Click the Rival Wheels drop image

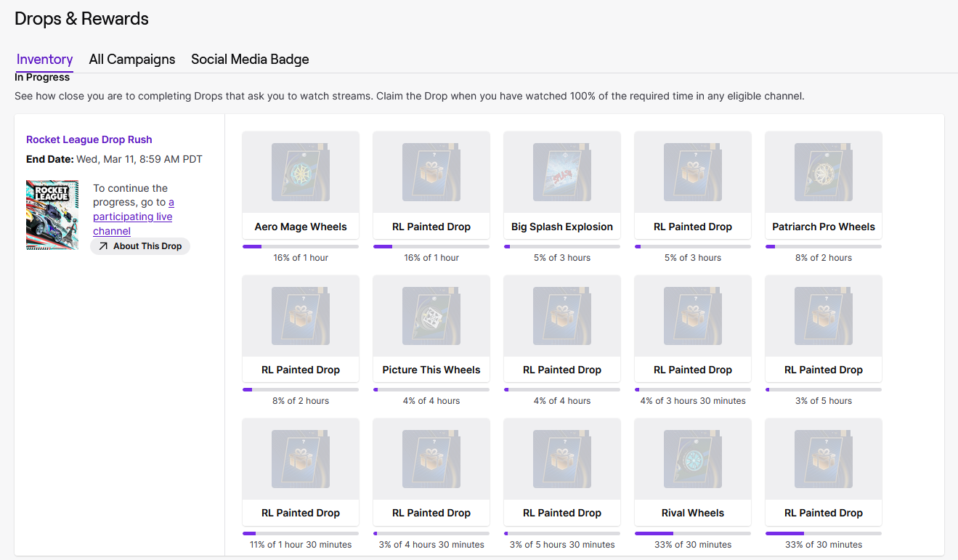693,458
